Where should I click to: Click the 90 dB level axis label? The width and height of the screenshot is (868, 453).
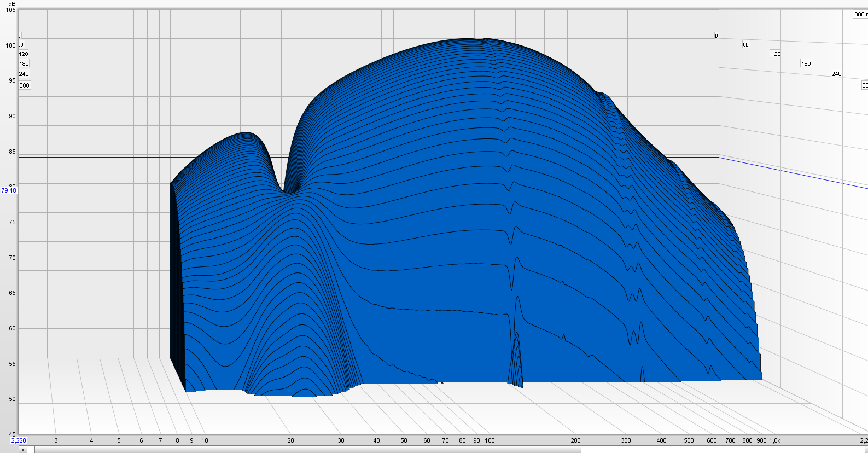click(x=12, y=116)
